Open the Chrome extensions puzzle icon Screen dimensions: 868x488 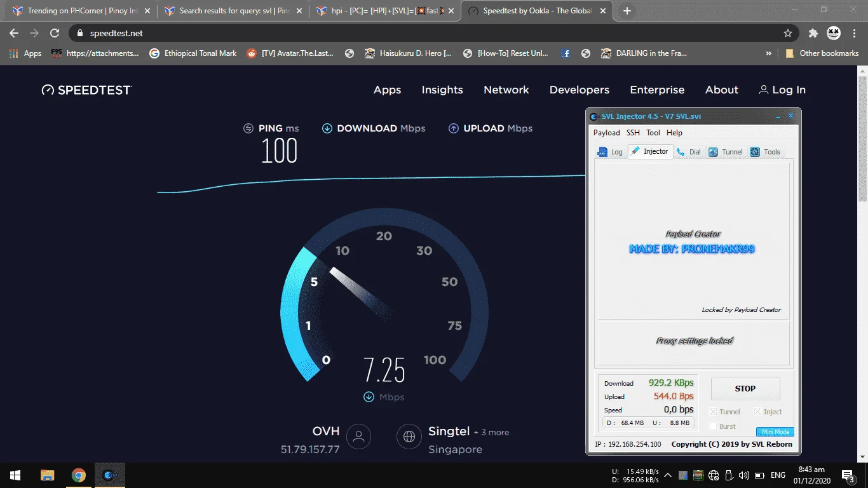click(813, 33)
